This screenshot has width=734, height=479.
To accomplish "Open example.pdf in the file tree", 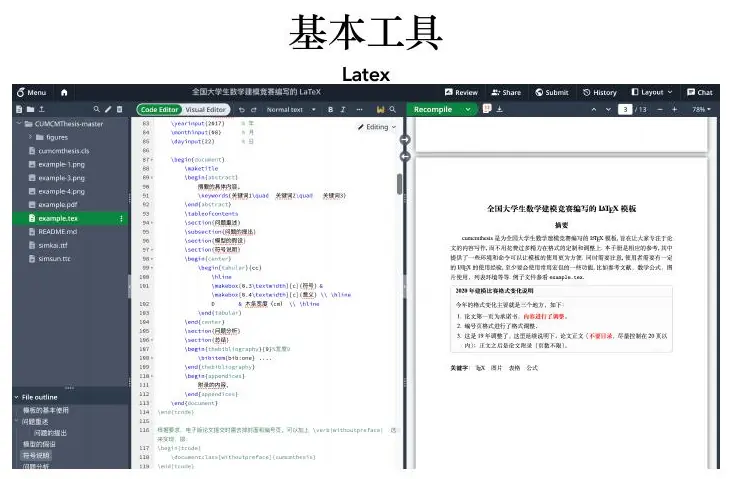I will click(58, 205).
